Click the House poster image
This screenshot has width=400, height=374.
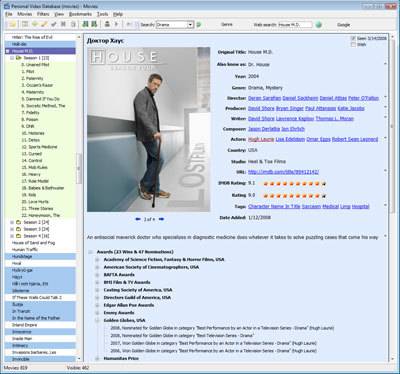(x=149, y=129)
